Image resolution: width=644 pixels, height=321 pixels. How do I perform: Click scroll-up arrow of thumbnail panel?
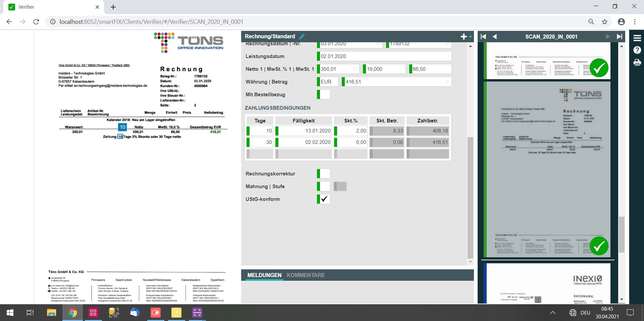622,46
